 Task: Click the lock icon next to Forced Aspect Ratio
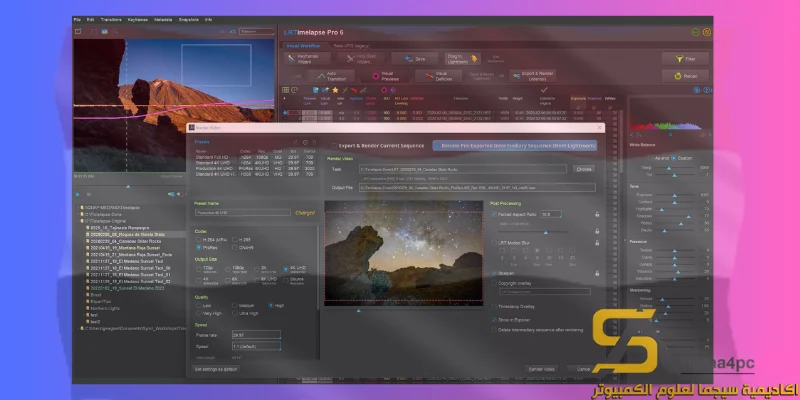(597, 214)
